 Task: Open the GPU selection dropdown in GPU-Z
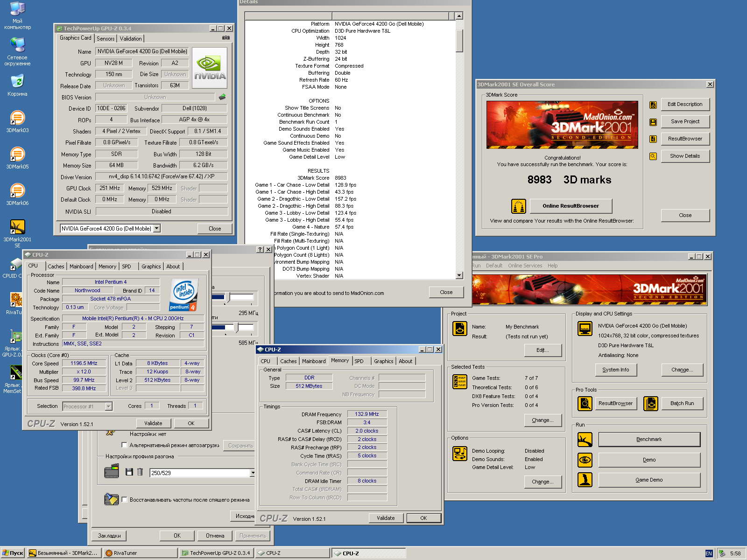pyautogui.click(x=157, y=229)
